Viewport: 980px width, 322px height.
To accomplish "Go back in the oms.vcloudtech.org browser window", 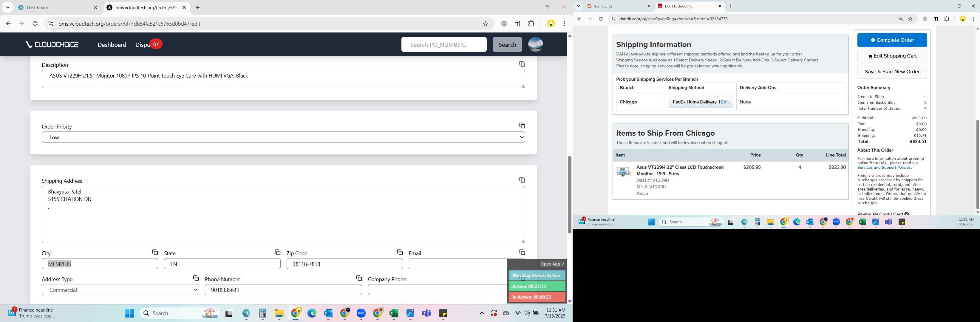I will 8,24.
